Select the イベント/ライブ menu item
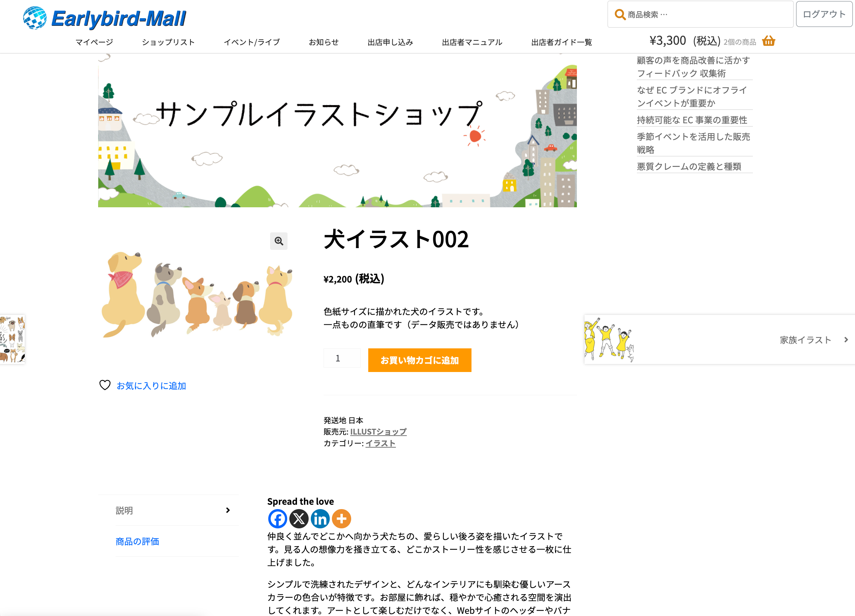 (x=252, y=42)
